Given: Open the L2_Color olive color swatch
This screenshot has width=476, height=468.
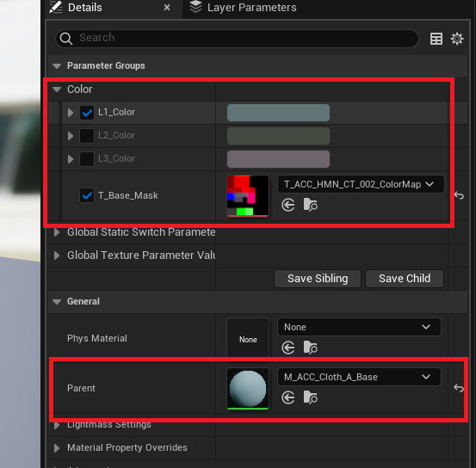Looking at the screenshot, I should click(278, 136).
